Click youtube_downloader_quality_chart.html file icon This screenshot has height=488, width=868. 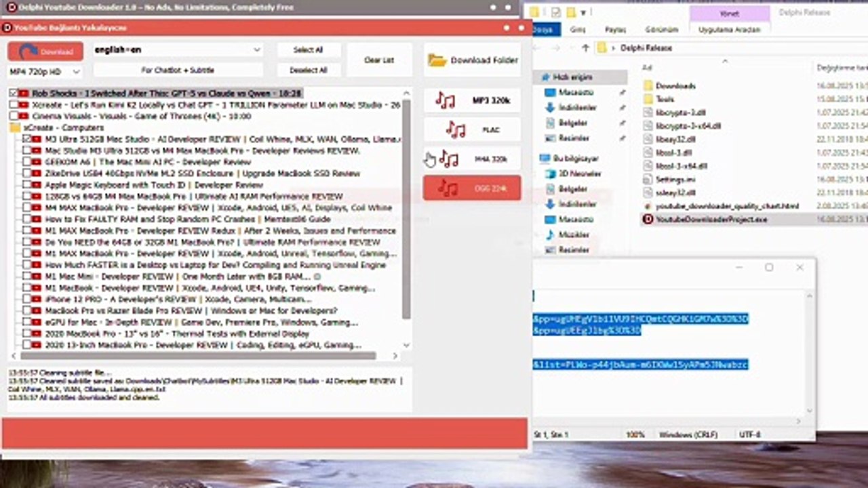(648, 206)
